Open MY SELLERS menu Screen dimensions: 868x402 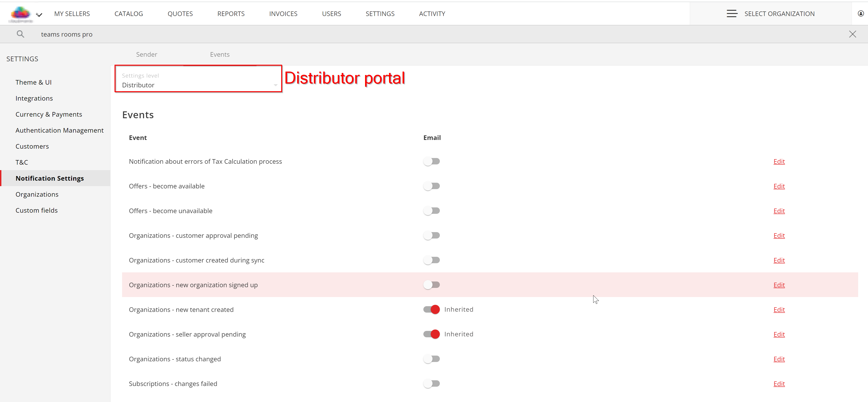pos(72,14)
